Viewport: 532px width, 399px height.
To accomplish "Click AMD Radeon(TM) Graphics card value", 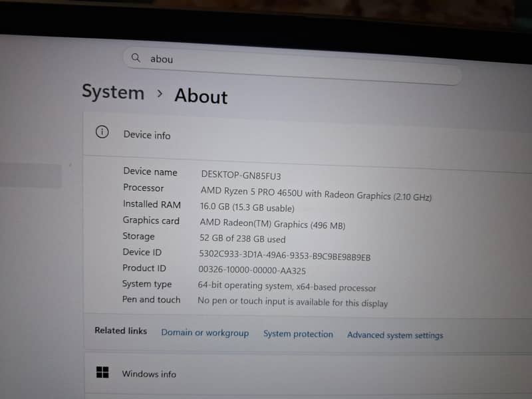I will pos(273,224).
